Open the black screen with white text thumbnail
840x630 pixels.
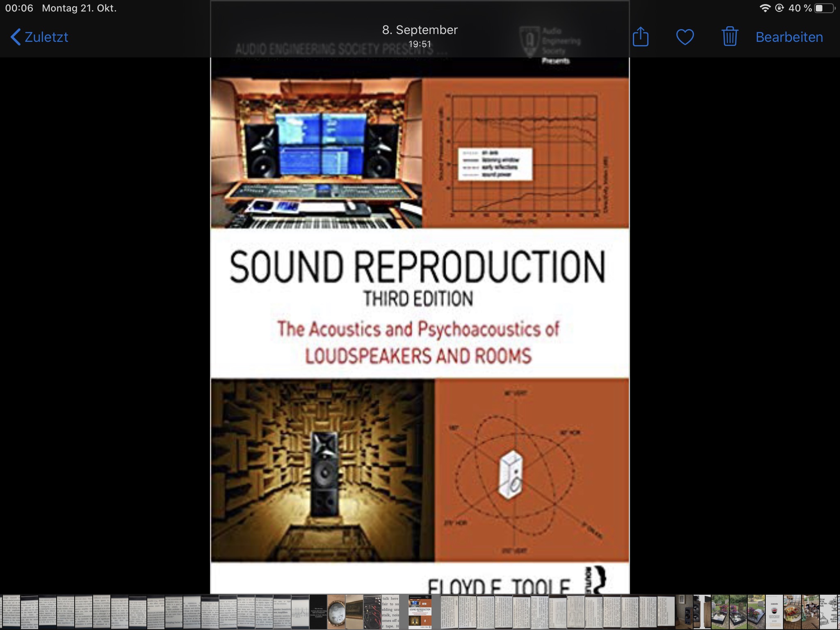318,612
